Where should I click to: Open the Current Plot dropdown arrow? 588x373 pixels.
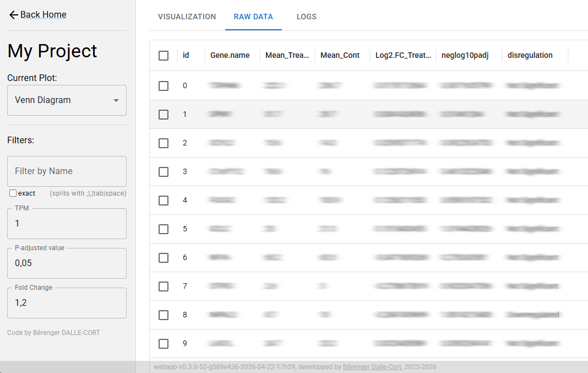116,100
